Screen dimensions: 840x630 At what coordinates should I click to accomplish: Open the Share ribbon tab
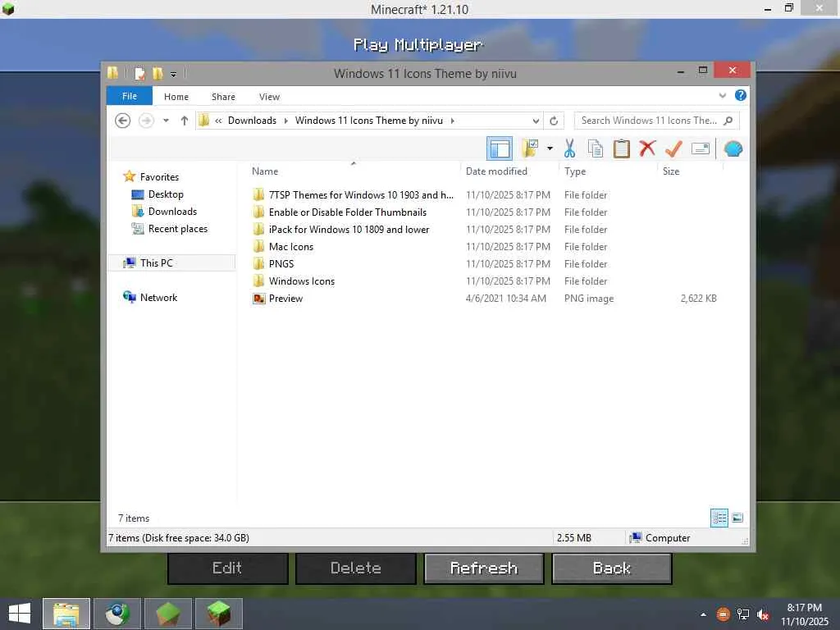tap(223, 97)
